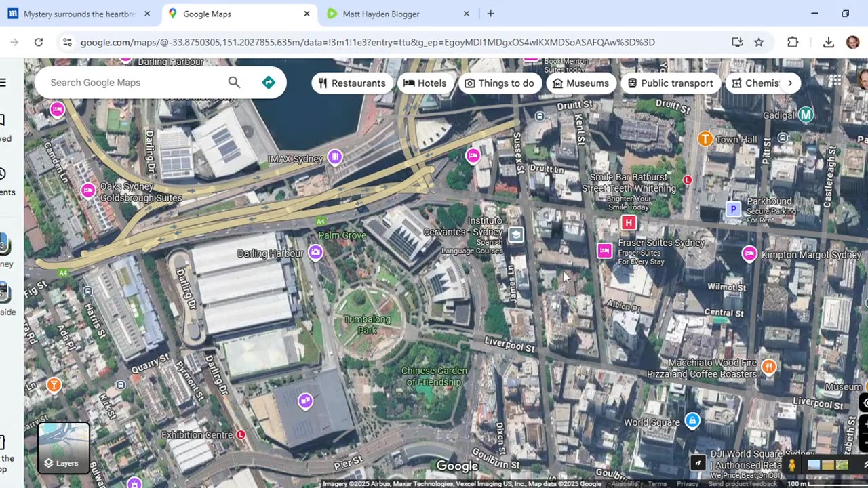This screenshot has height=488, width=868.
Task: Choose the Public transport chip
Action: 671,83
